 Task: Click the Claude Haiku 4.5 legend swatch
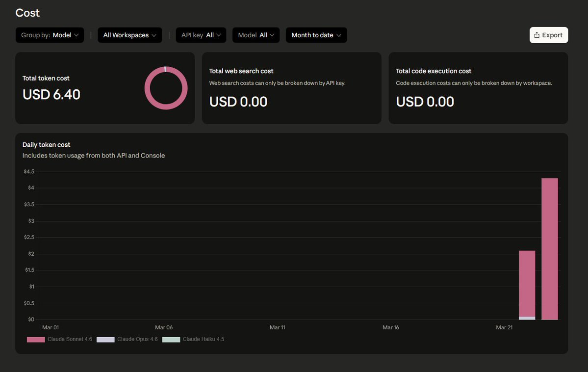point(171,339)
